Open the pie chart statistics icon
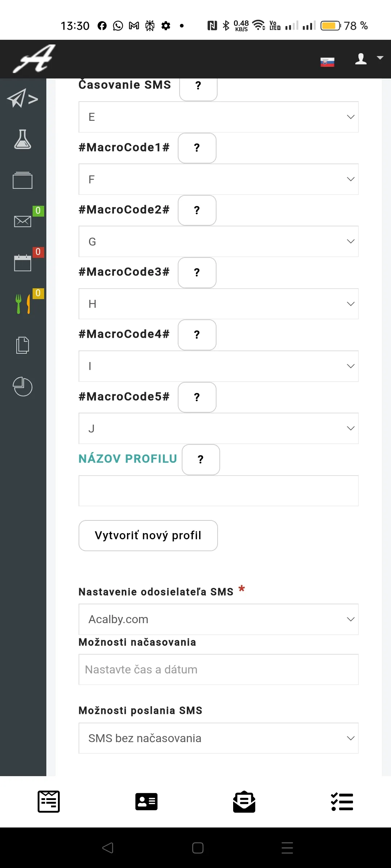The image size is (391, 868). point(22,387)
